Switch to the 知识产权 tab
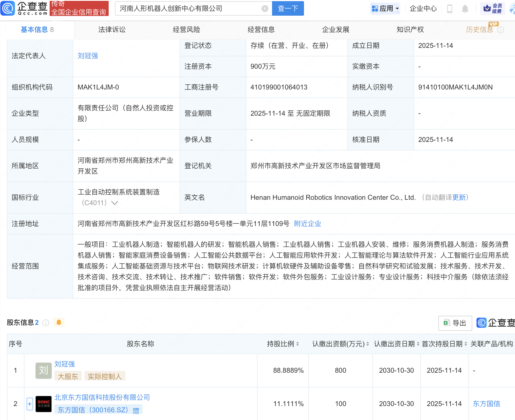This screenshot has width=515, height=420. pyautogui.click(x=410, y=30)
